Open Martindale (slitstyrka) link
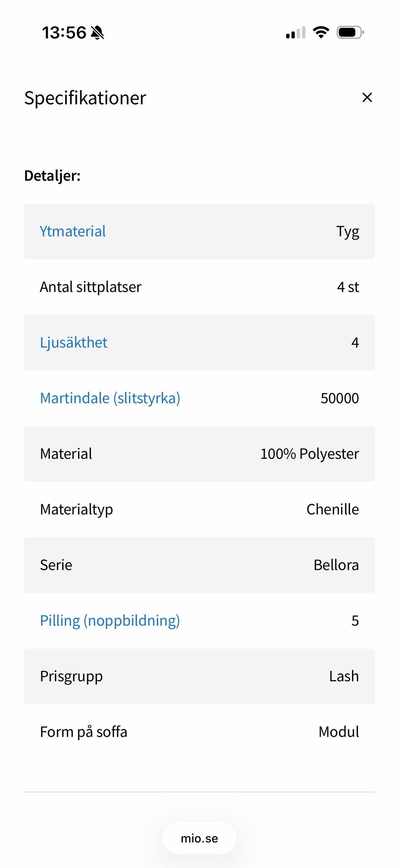Image resolution: width=399 pixels, height=868 pixels. point(110,398)
